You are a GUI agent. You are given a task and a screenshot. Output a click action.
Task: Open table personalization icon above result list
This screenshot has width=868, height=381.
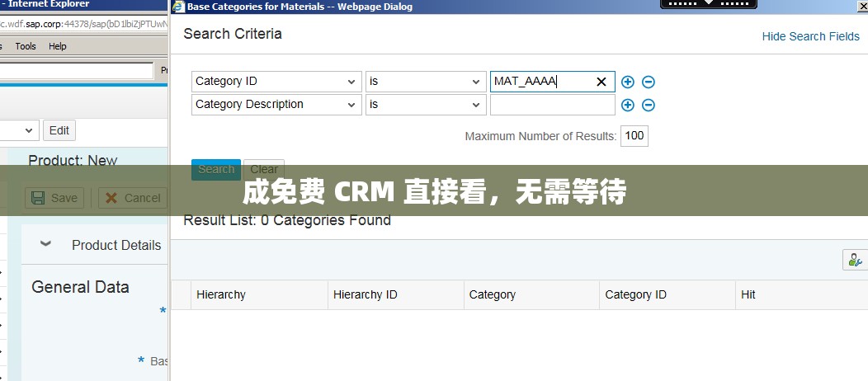(855, 260)
